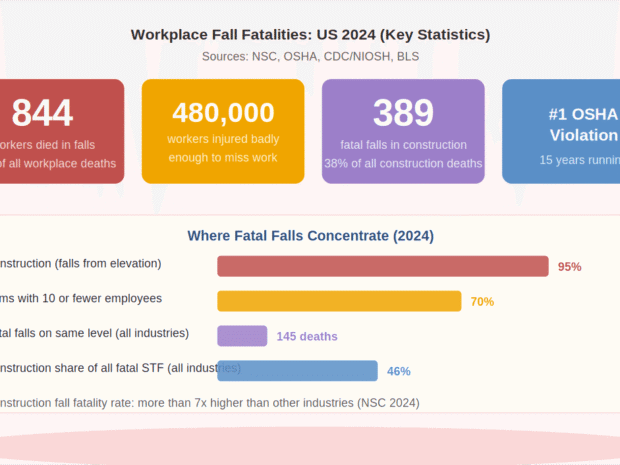Click the number 480,000

pyautogui.click(x=223, y=113)
